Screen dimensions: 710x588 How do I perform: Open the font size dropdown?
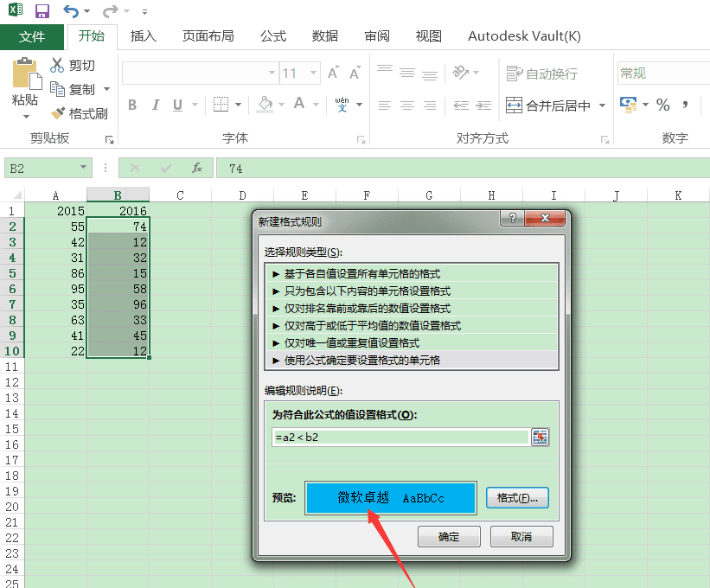tap(313, 73)
